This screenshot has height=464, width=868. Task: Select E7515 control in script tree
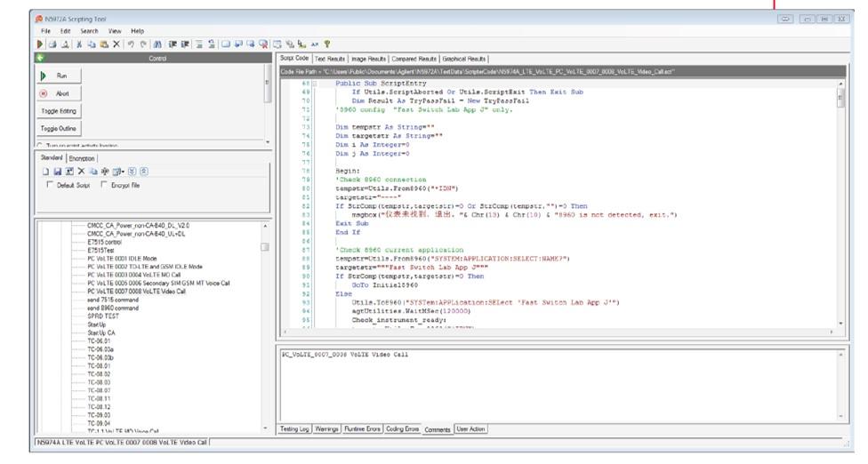(x=105, y=243)
